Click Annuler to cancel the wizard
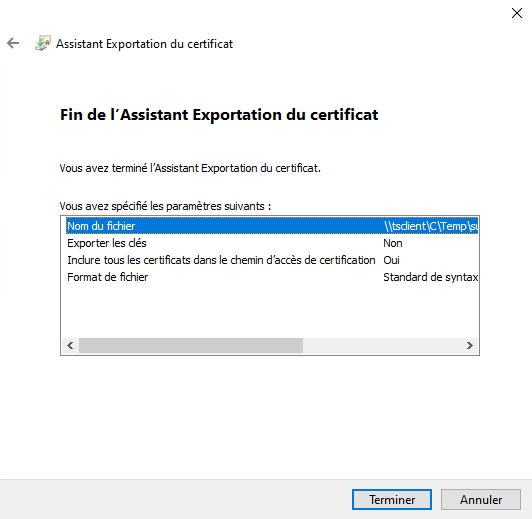532x519 pixels. point(481,499)
